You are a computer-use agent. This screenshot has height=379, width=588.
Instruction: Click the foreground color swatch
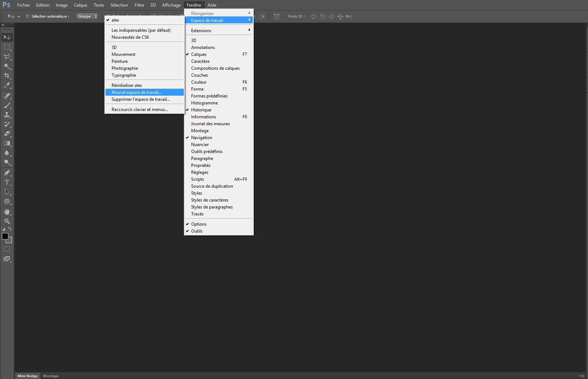point(5,236)
